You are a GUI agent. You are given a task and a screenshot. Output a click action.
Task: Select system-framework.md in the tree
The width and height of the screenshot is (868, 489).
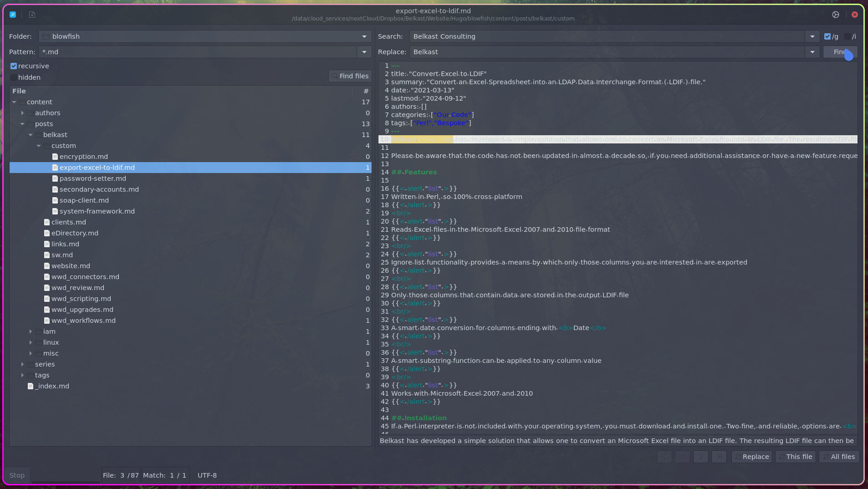tap(190, 211)
